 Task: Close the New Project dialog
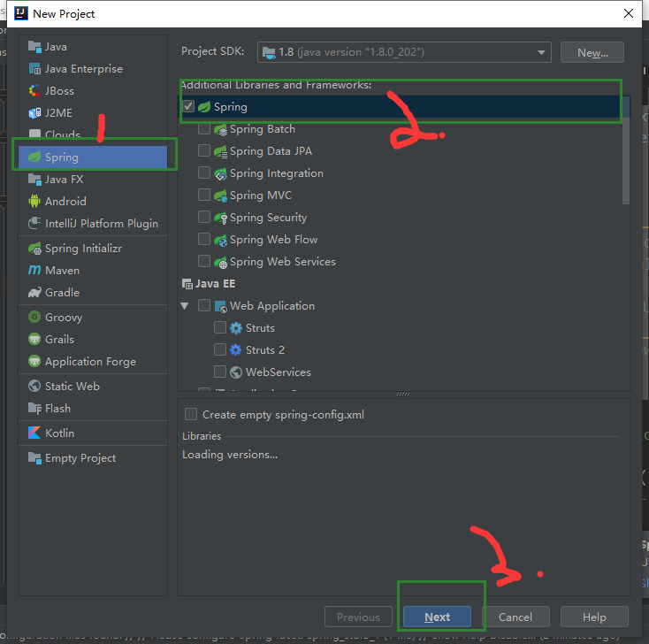[x=629, y=13]
